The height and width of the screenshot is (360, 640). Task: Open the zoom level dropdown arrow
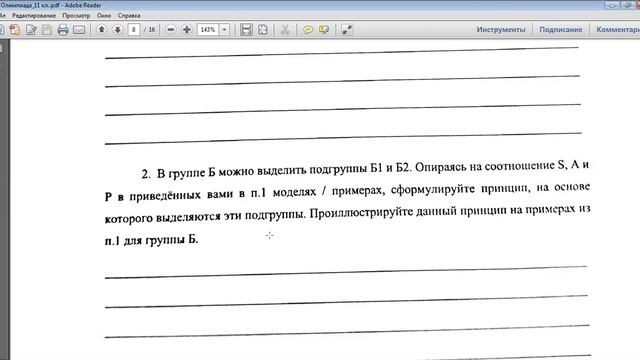224,29
